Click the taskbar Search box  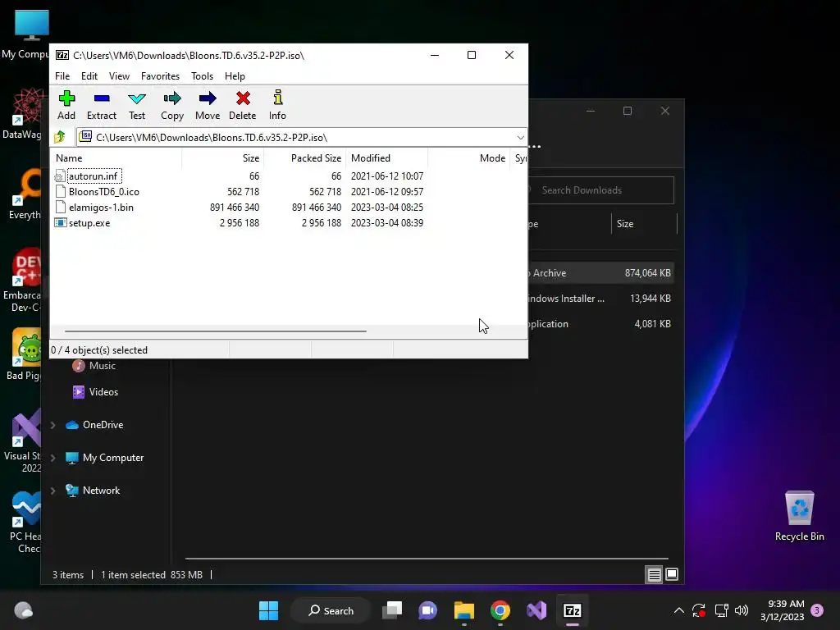coord(331,610)
